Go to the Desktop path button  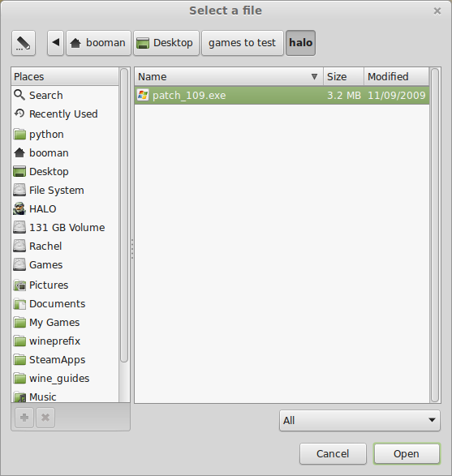[166, 43]
